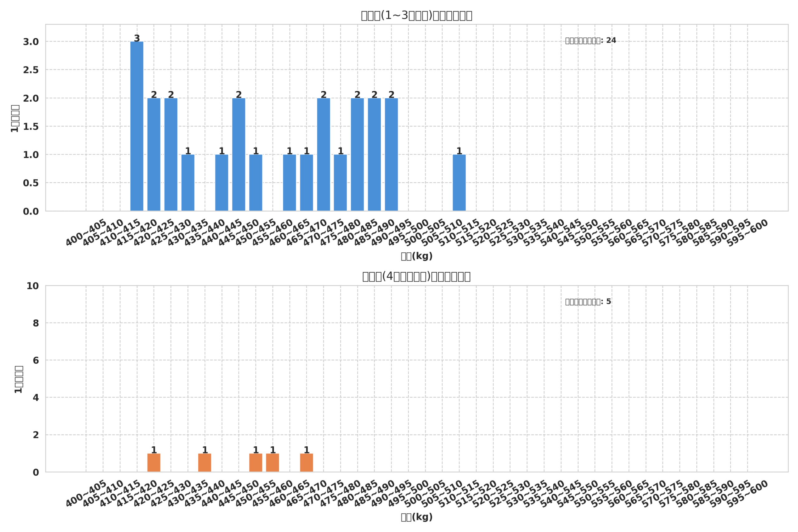Viewport: 798px width, 532px height.
Task: Click the blue 430~435 bar in top chart
Action: pos(188,183)
